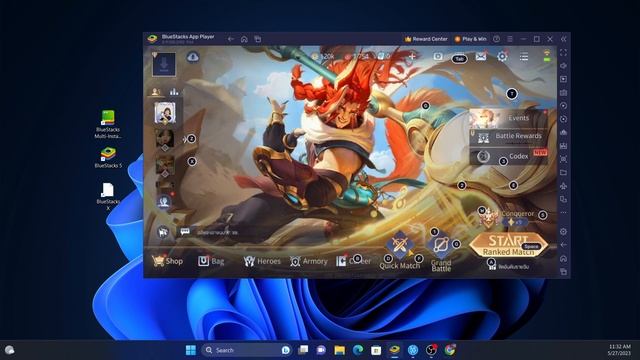Open the Armory
This screenshot has height=360, width=640.
[309, 261]
